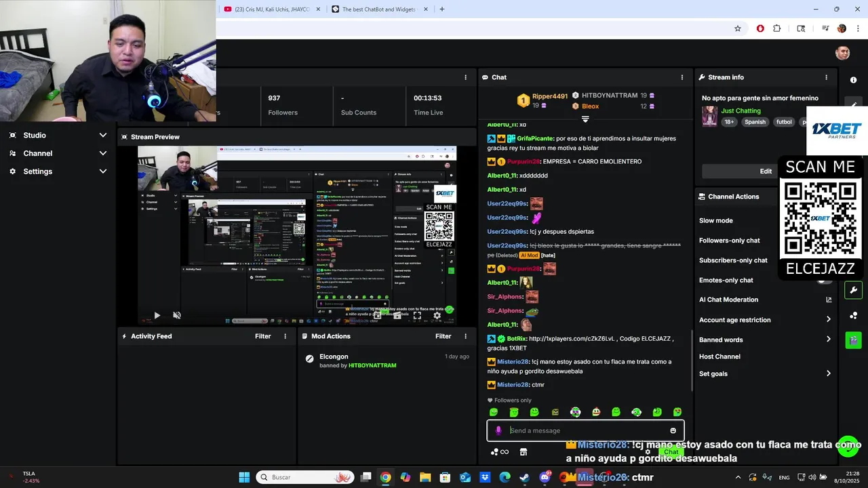Click the Just Chatting category link
The image size is (868, 488).
[741, 110]
